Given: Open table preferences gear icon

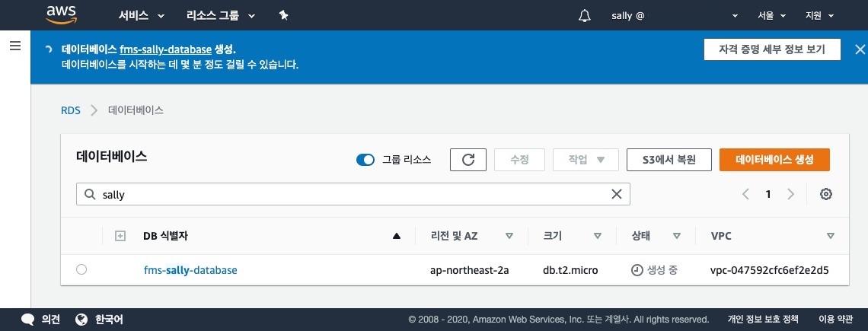Looking at the screenshot, I should click(826, 194).
